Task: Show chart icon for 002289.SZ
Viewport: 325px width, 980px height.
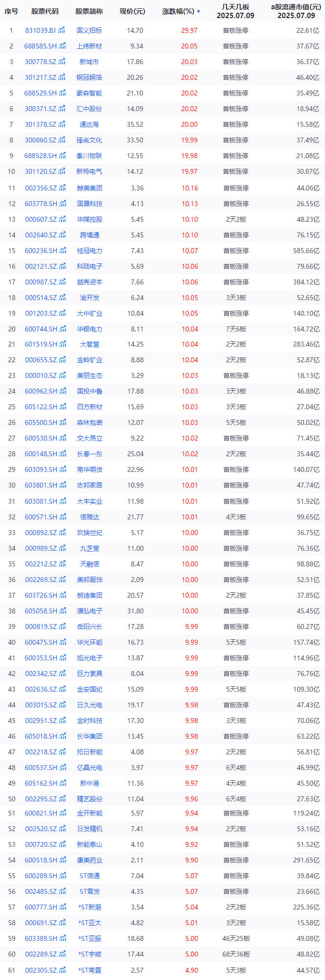Action: coord(61,954)
